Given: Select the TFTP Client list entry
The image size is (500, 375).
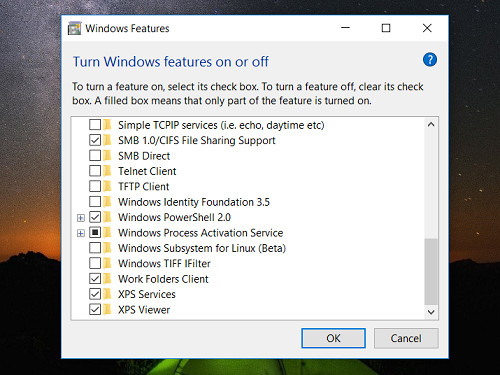Looking at the screenshot, I should [x=144, y=186].
